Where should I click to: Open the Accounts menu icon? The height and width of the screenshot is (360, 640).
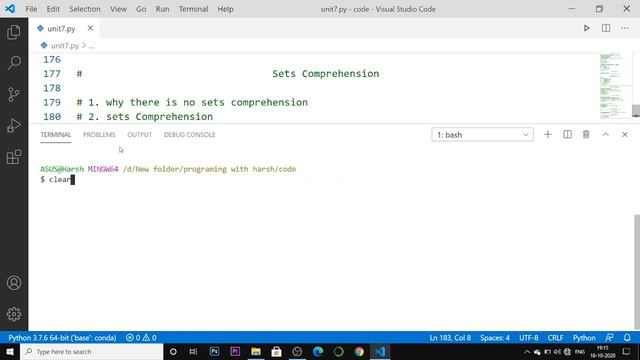click(x=14, y=282)
